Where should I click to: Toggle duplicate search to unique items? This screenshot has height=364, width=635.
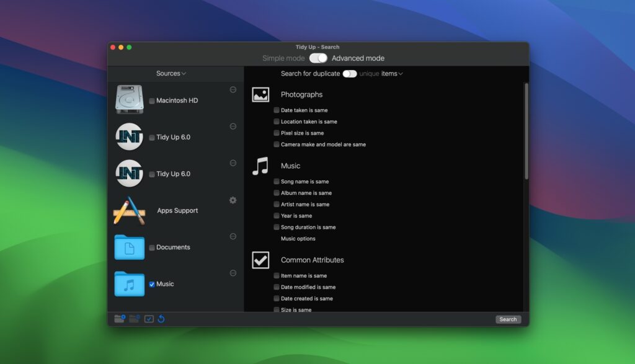pyautogui.click(x=349, y=73)
